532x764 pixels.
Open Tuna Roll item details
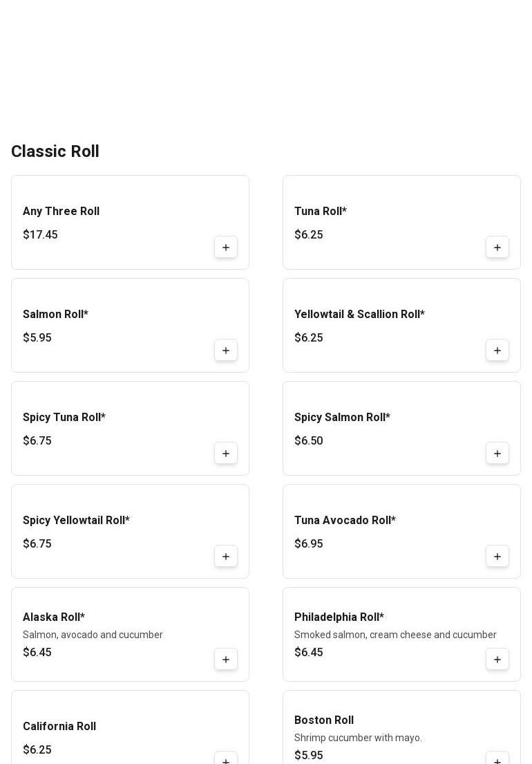(x=320, y=212)
